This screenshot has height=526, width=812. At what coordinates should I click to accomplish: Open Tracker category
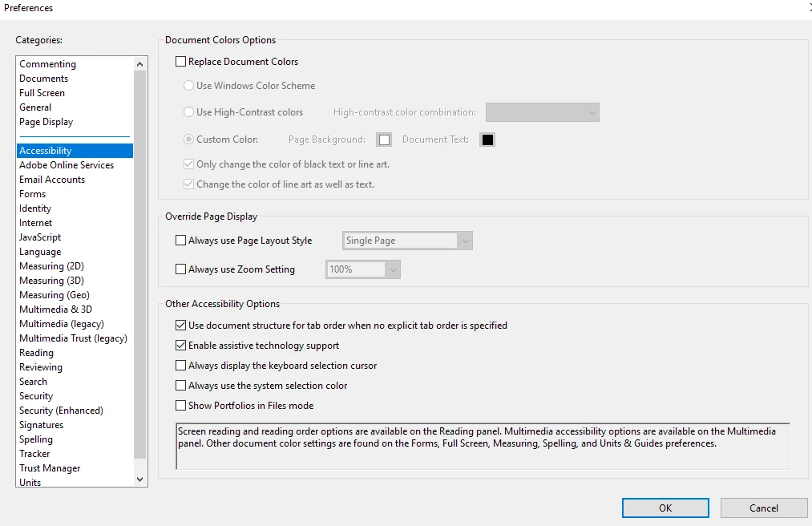75,454
